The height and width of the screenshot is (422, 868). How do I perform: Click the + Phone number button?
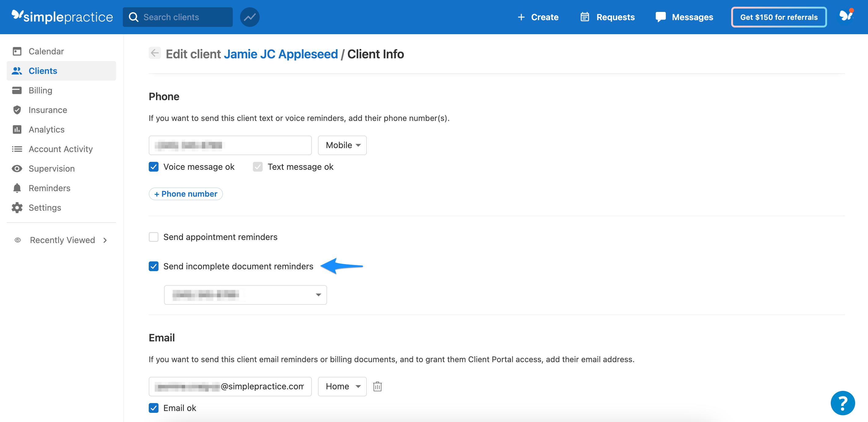(x=186, y=194)
